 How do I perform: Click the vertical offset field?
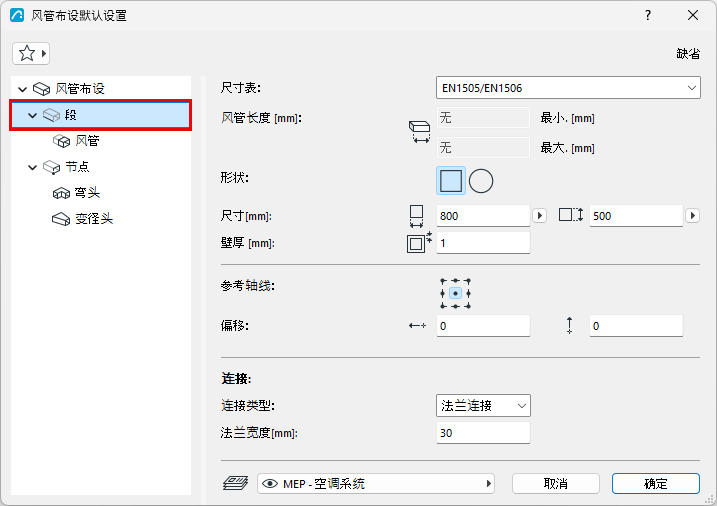[636, 326]
